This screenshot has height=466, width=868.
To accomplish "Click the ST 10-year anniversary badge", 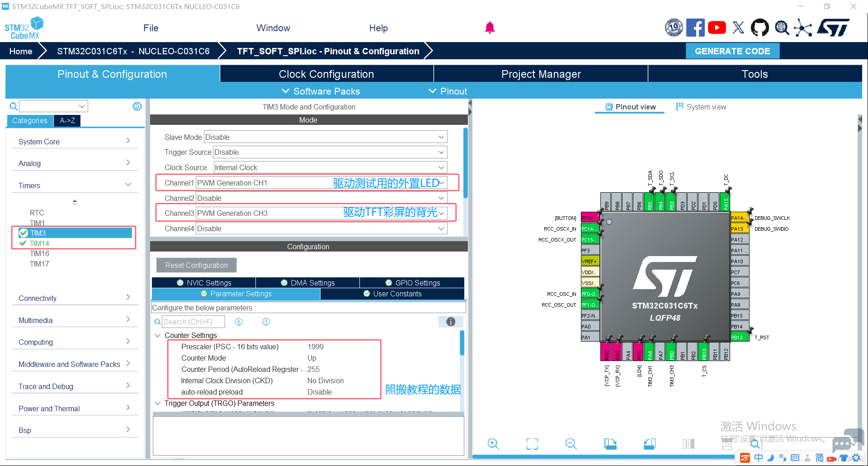I will pos(674,28).
